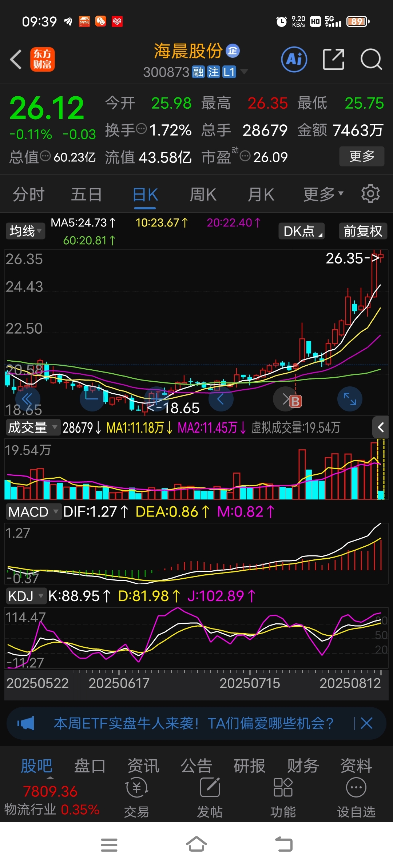This screenshot has height=868, width=393.
Task: Open the DK点 dropdown
Action: pyautogui.click(x=302, y=231)
